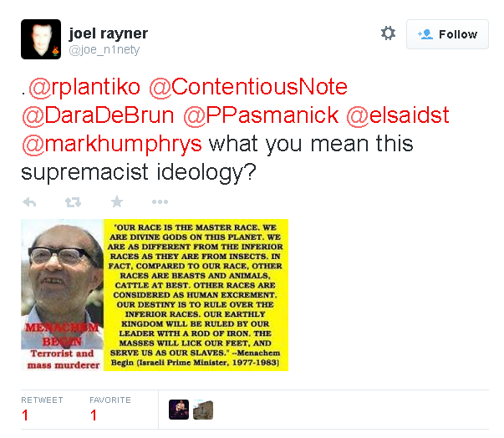This screenshot has width=504, height=438.
Task: Open the second avatar with building photo
Action: pyautogui.click(x=203, y=410)
